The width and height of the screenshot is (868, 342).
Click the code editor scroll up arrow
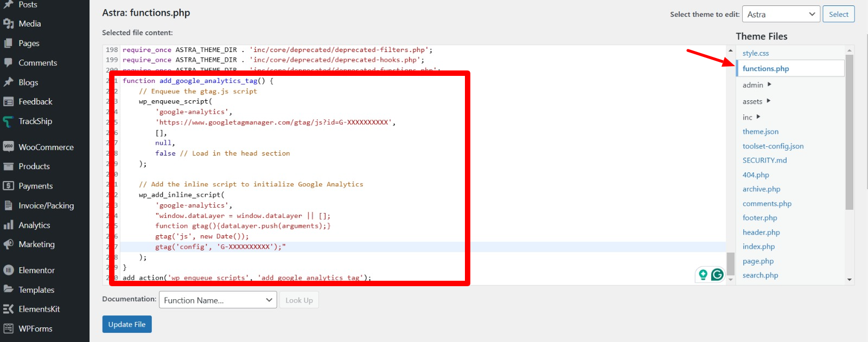[x=731, y=50]
